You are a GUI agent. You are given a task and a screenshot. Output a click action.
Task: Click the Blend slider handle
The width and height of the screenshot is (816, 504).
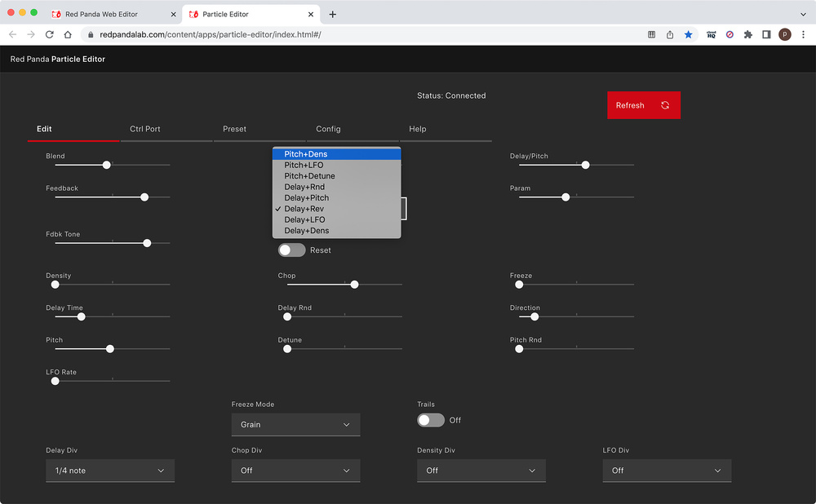pos(107,165)
